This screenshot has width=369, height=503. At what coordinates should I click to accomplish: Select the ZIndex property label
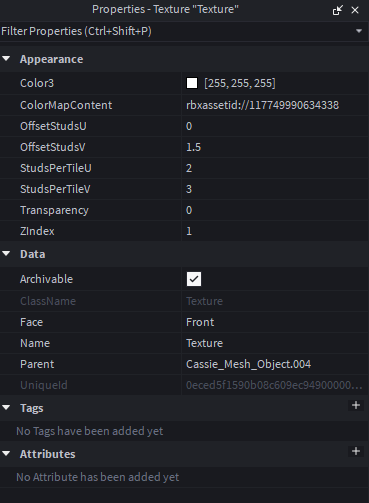[x=37, y=231]
